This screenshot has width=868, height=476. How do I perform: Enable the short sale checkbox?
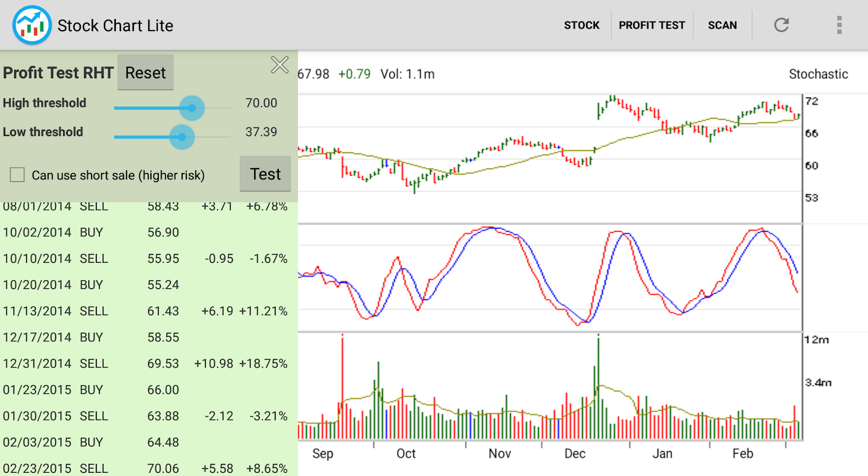coord(17,175)
